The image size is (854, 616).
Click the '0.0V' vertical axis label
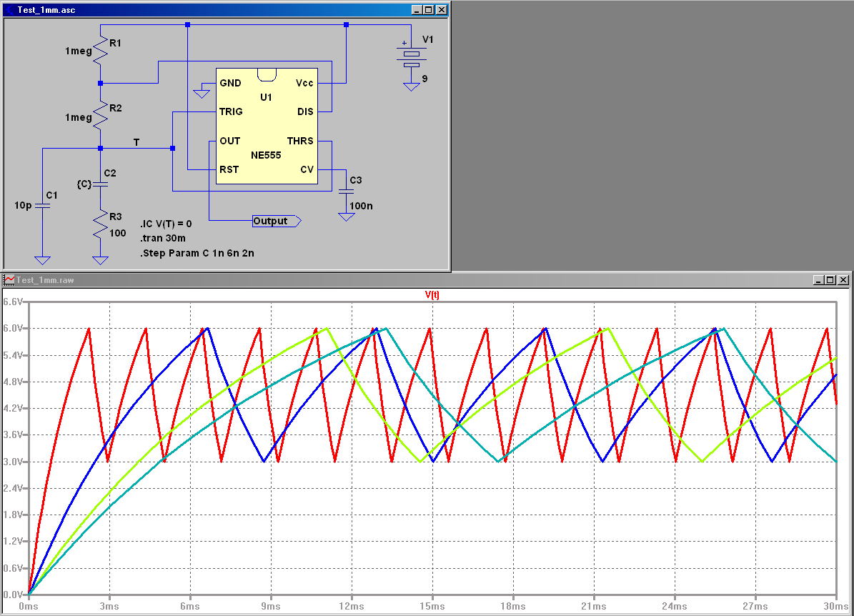13,595
